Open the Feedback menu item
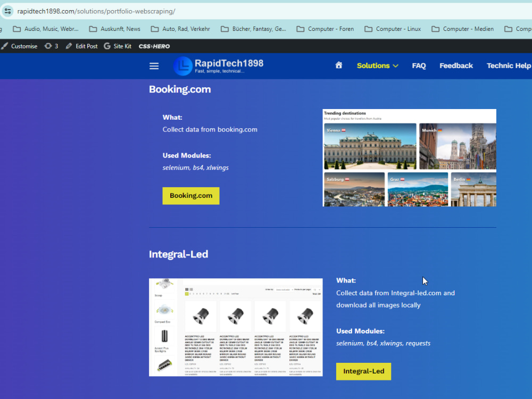The image size is (532, 399). (456, 66)
